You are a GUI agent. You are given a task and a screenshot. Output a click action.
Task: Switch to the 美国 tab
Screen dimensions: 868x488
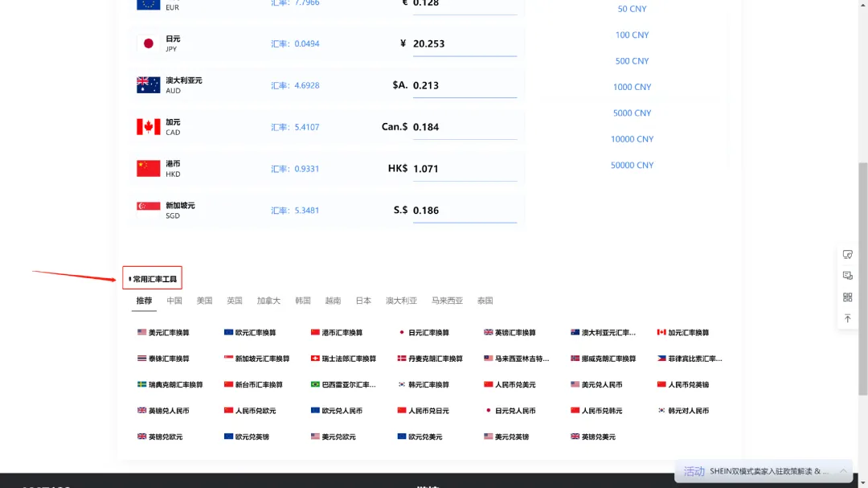[204, 301]
